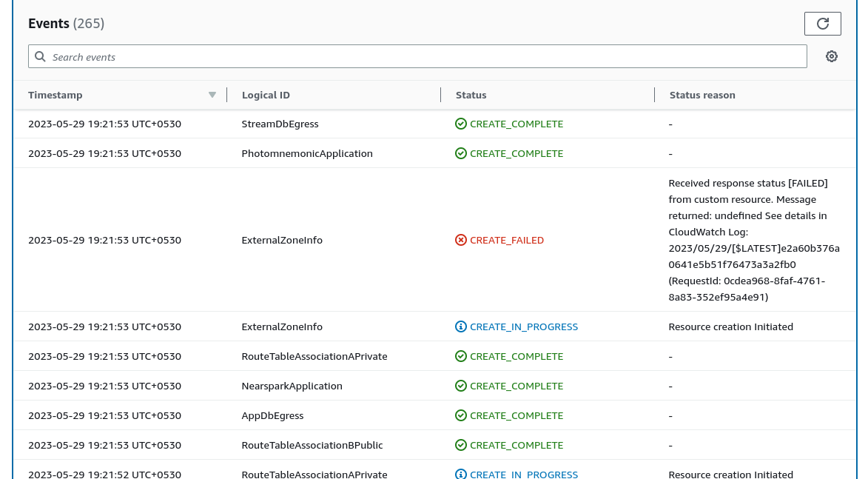Select the AppDbEgress logical ID
The image size is (868, 479).
click(x=272, y=415)
